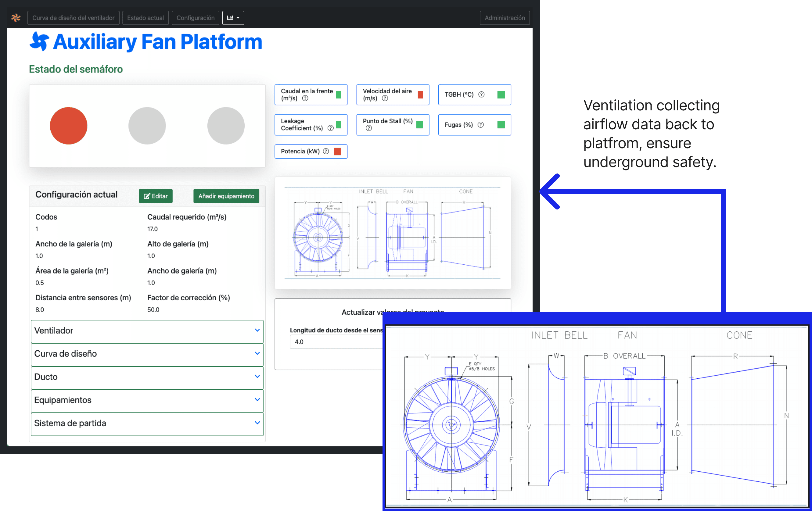Click the blue fan icon beside platform title
The image size is (812, 511).
coord(39,41)
